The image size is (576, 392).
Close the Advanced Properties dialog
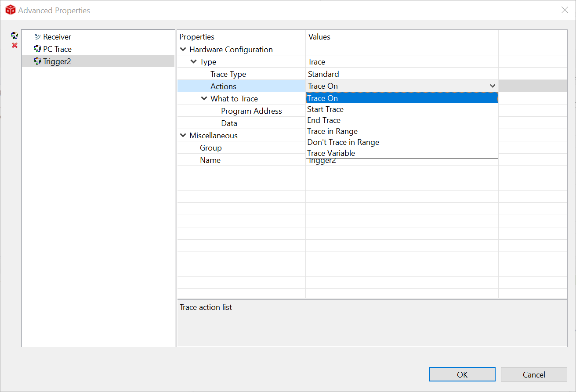565,10
